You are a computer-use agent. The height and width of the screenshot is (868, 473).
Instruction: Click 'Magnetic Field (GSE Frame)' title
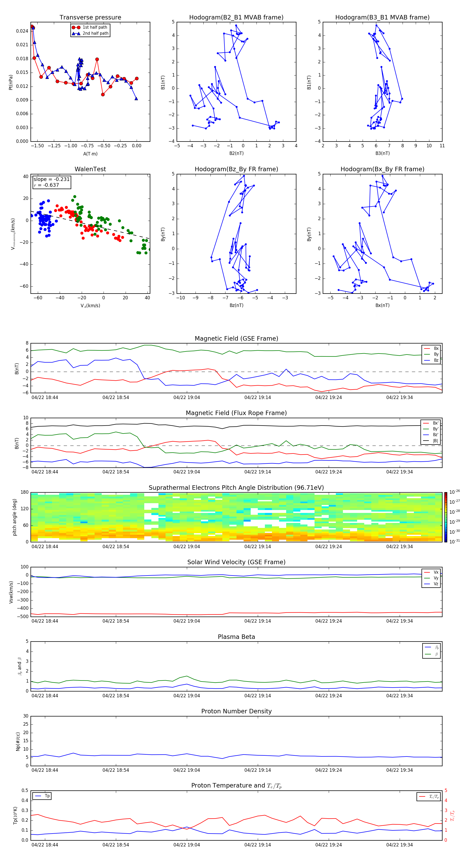[236, 339]
